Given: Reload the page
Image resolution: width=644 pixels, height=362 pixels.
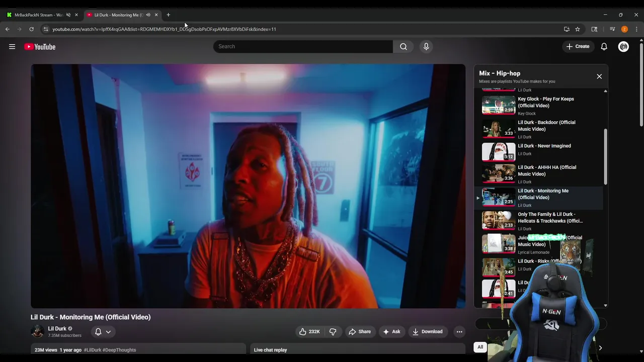Looking at the screenshot, I should coord(31,29).
